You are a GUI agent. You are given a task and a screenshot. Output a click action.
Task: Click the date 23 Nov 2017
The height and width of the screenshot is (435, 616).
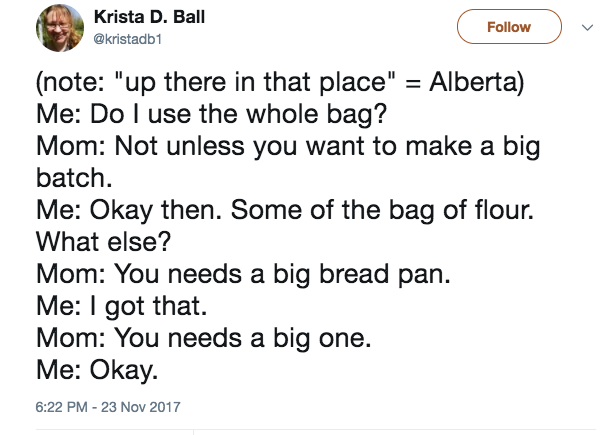[x=141, y=407]
